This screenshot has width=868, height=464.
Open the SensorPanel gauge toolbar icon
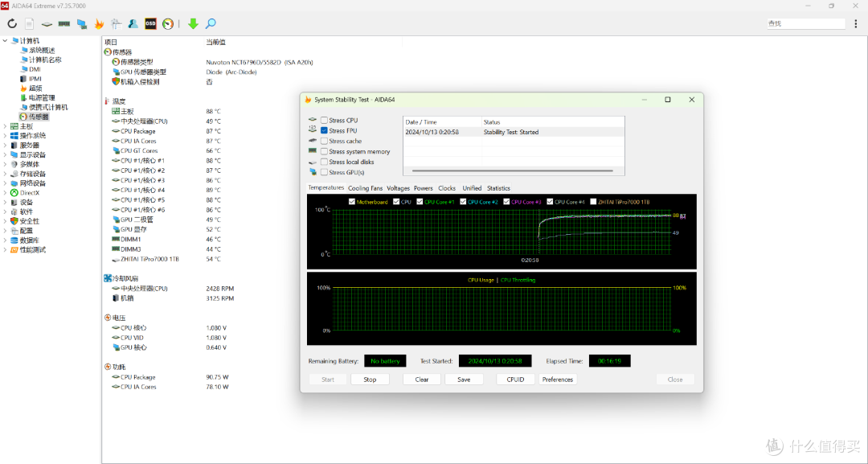click(168, 24)
